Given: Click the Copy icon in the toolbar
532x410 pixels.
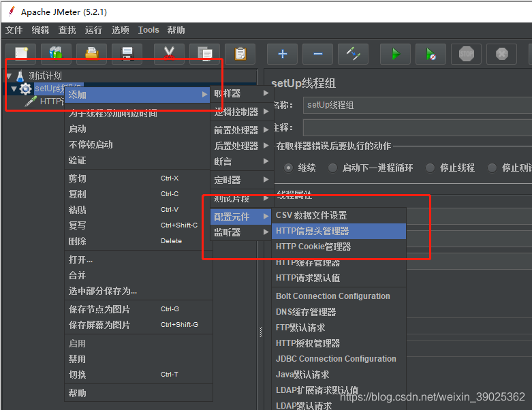Looking at the screenshot, I should [204, 54].
